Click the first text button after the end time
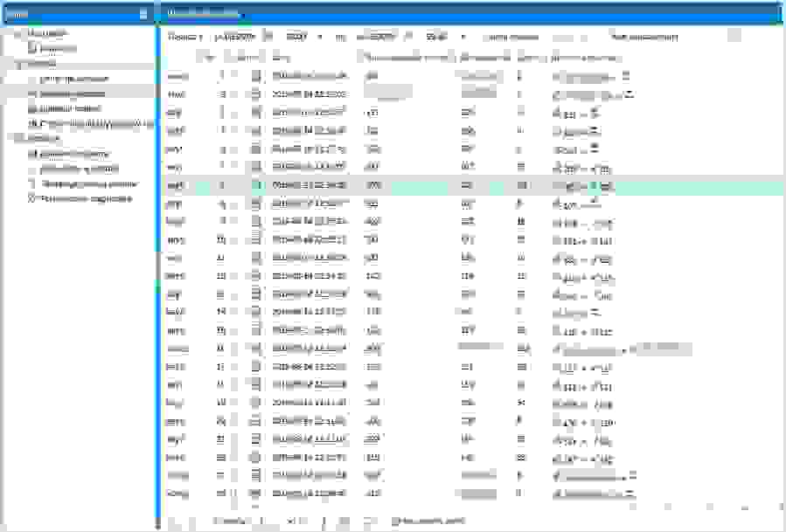Image resolution: width=786 pixels, height=532 pixels. pos(511,37)
